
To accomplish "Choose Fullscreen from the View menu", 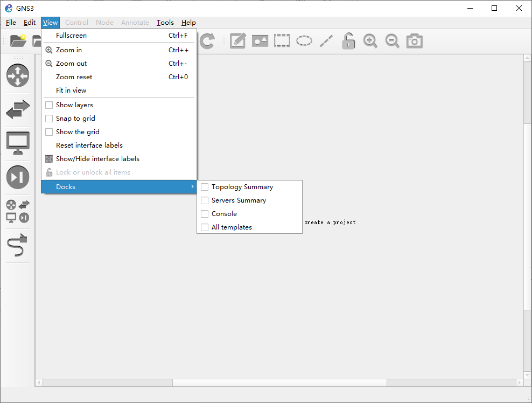I will pyautogui.click(x=119, y=36).
